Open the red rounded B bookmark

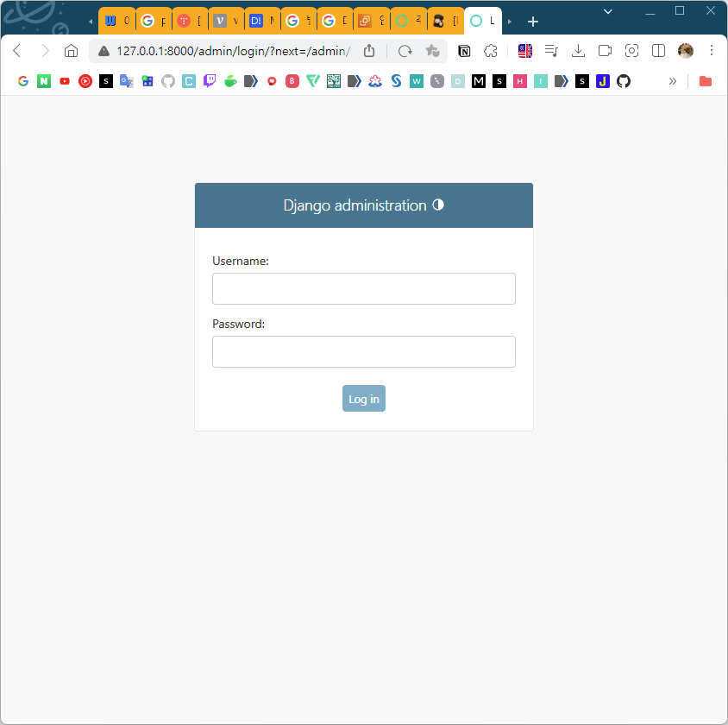coord(292,81)
